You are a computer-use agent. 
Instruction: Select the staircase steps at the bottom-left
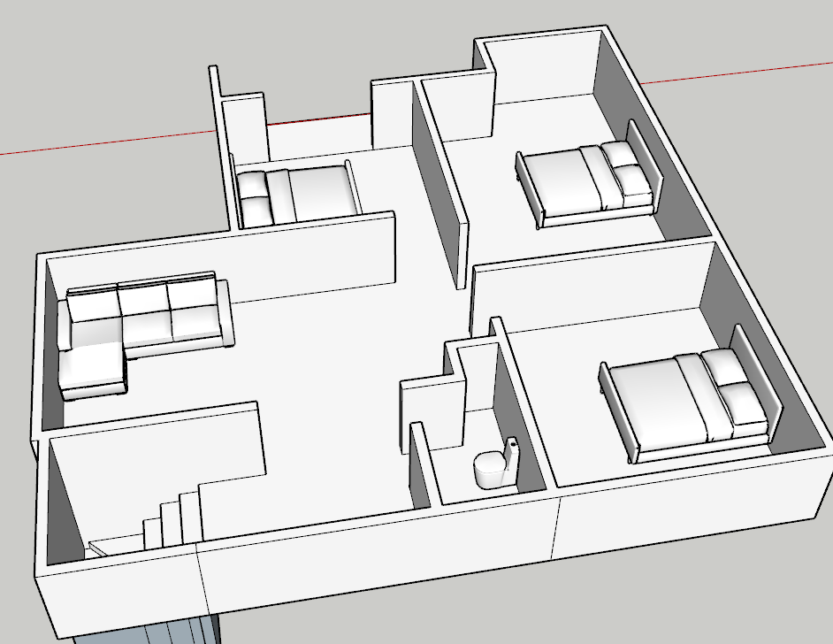pos(172,524)
